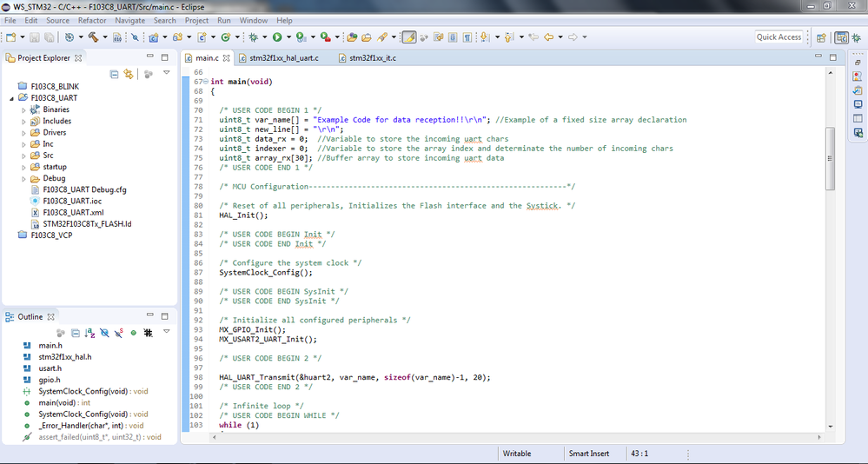Toggle Sort alphabetically in Outline

coord(89,333)
